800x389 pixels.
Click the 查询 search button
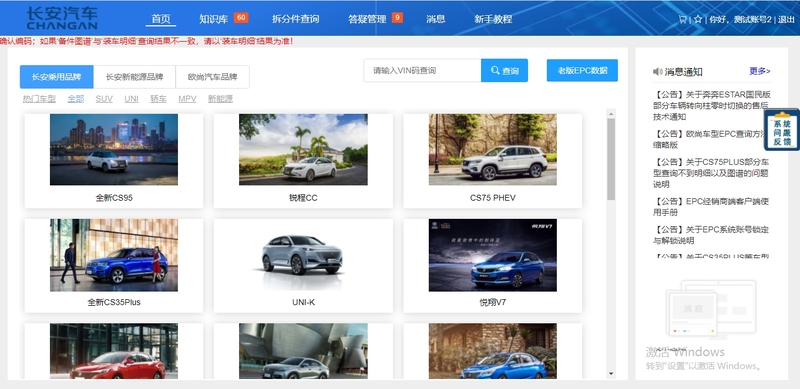504,70
